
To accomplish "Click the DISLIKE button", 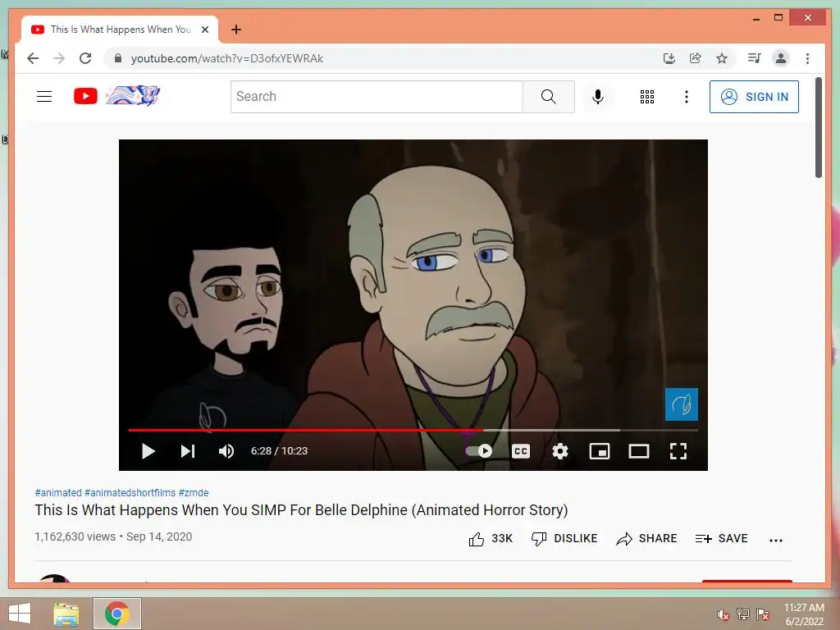I will 564,538.
